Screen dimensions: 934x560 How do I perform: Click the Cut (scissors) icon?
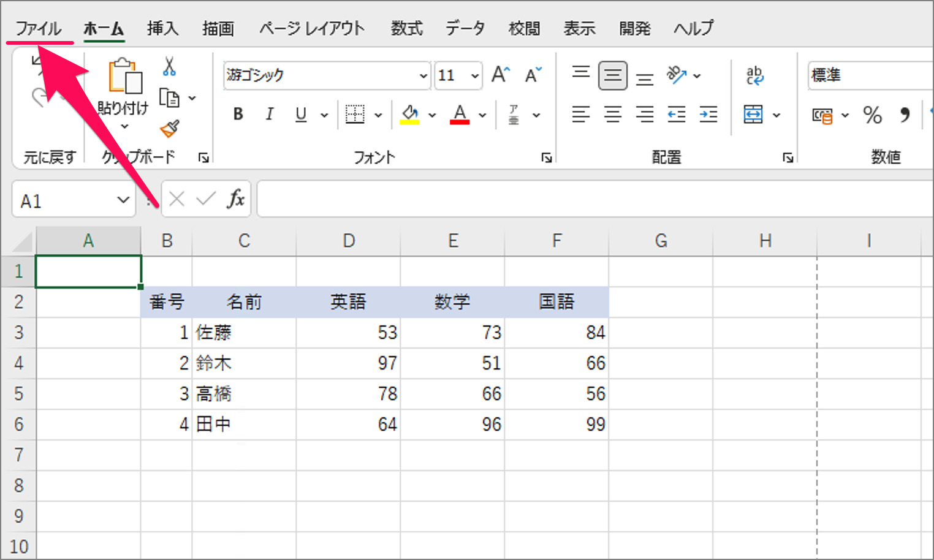tap(170, 67)
